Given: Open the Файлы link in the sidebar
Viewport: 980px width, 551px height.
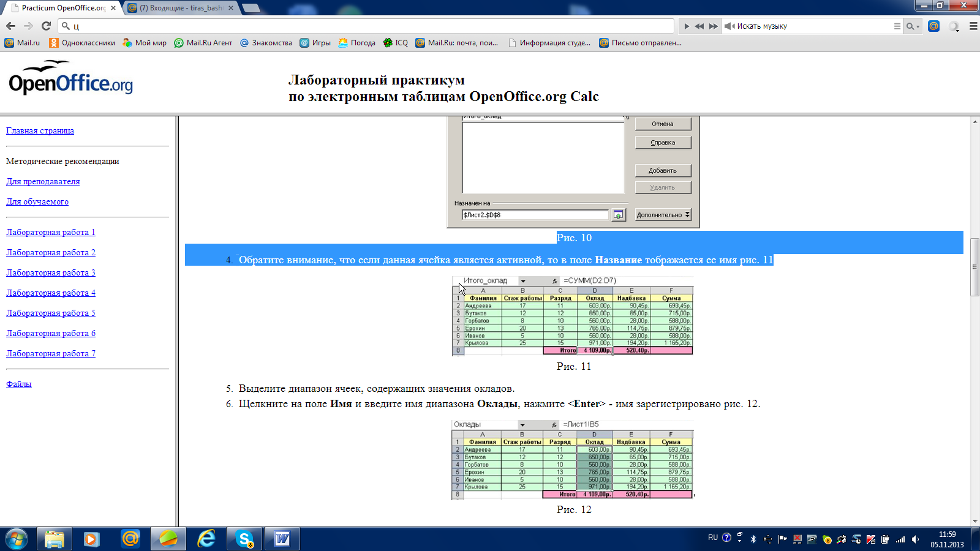Looking at the screenshot, I should point(18,384).
